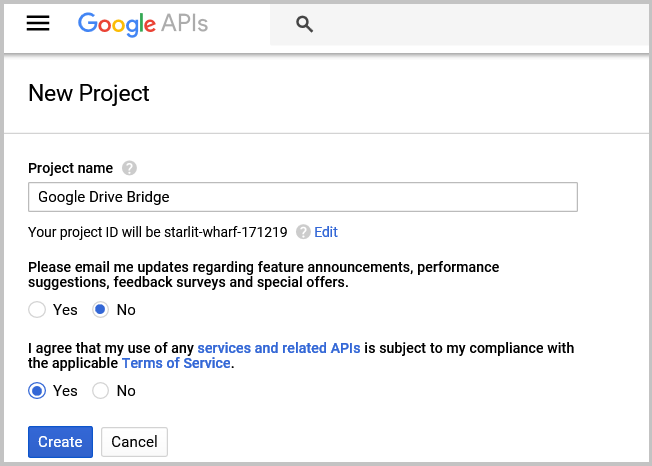Click the help icon next to Project name
Viewport: 652px width, 466px height.
point(129,168)
